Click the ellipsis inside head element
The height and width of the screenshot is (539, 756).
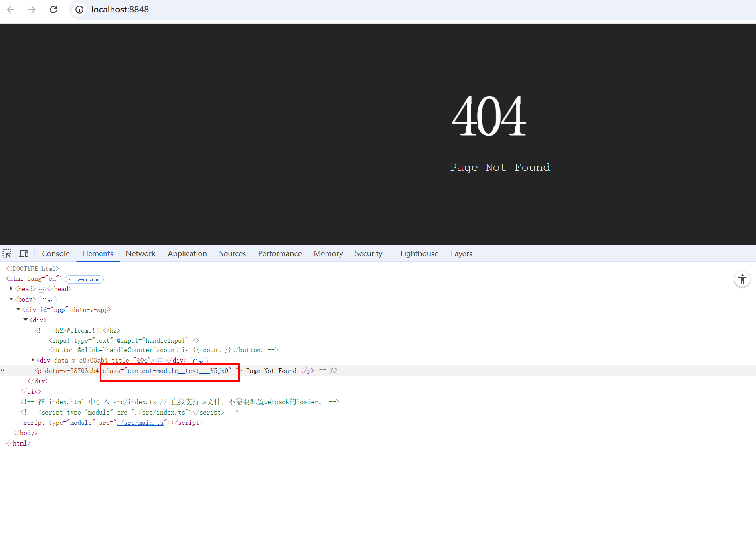point(41,290)
